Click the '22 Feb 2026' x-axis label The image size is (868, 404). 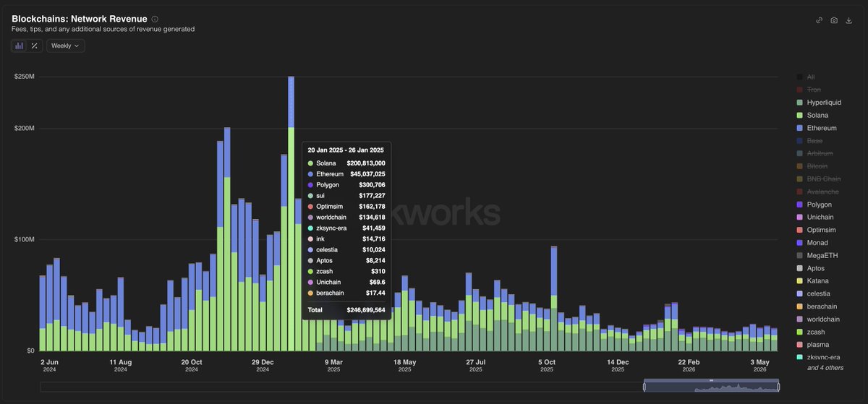click(689, 365)
